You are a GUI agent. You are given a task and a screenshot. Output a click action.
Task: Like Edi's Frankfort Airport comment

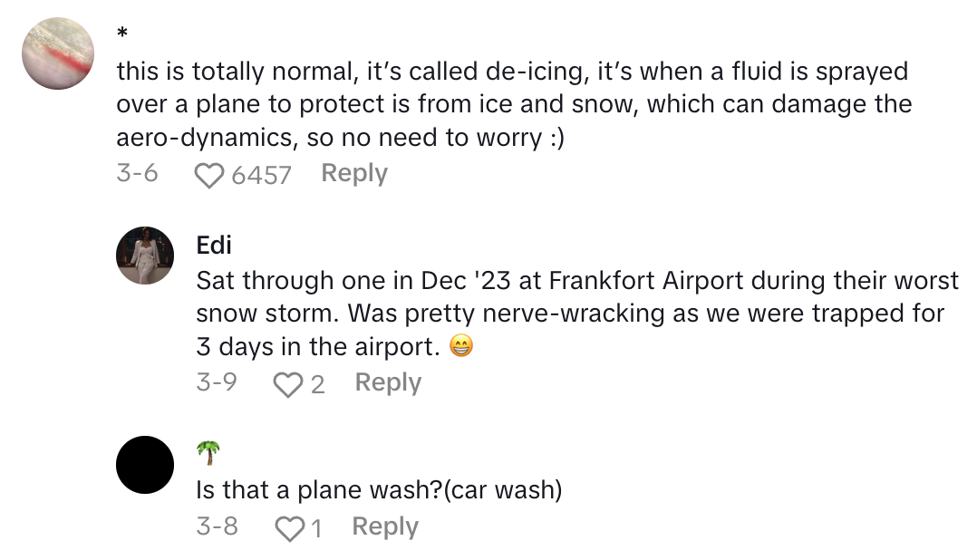coord(288,383)
